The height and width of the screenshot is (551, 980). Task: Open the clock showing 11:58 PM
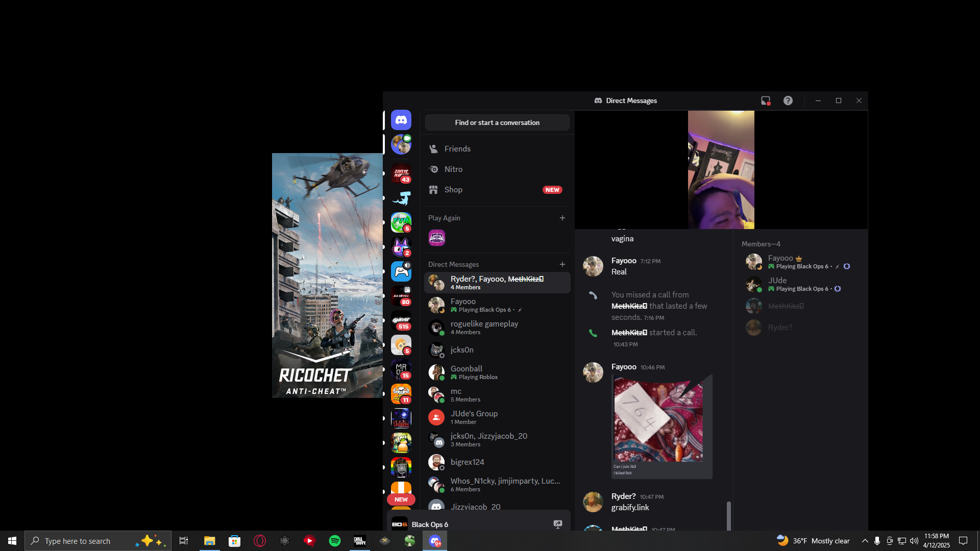937,541
